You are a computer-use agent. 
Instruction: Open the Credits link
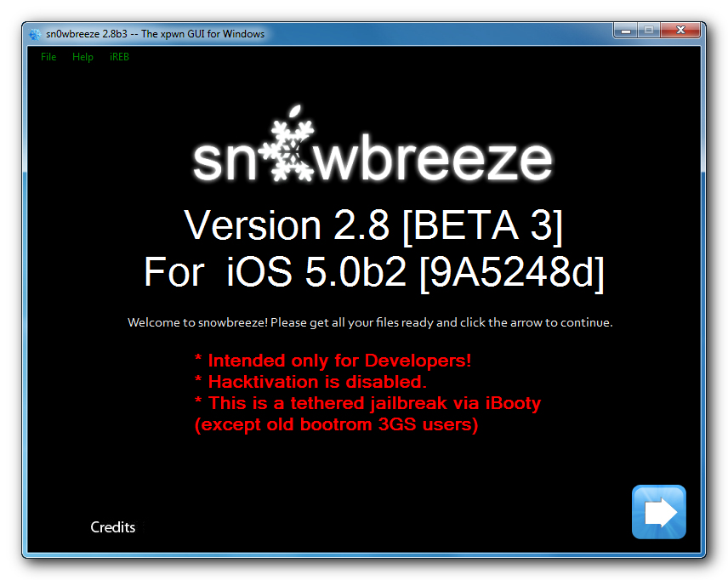tap(113, 527)
